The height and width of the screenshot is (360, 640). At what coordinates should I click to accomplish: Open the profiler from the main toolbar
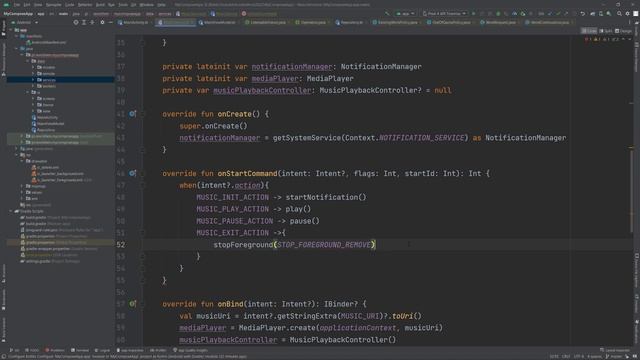click(x=514, y=13)
